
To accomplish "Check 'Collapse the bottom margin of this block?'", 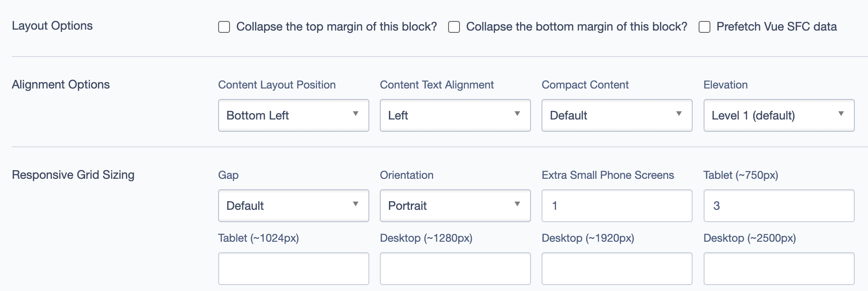I will coord(454,27).
